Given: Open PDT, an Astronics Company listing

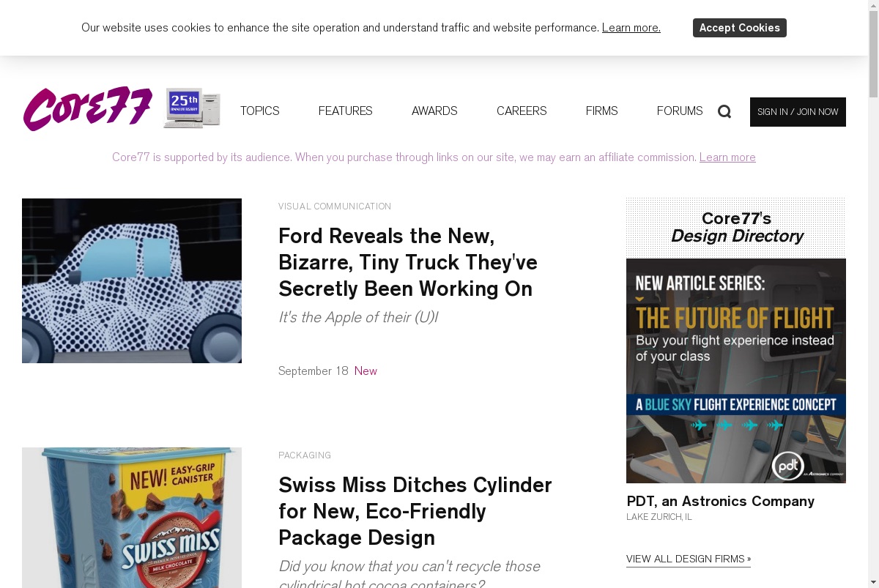Looking at the screenshot, I should click(x=721, y=501).
